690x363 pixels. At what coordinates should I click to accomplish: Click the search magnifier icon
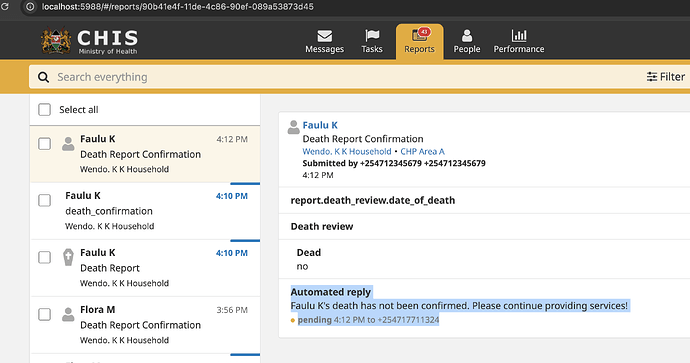tap(43, 77)
